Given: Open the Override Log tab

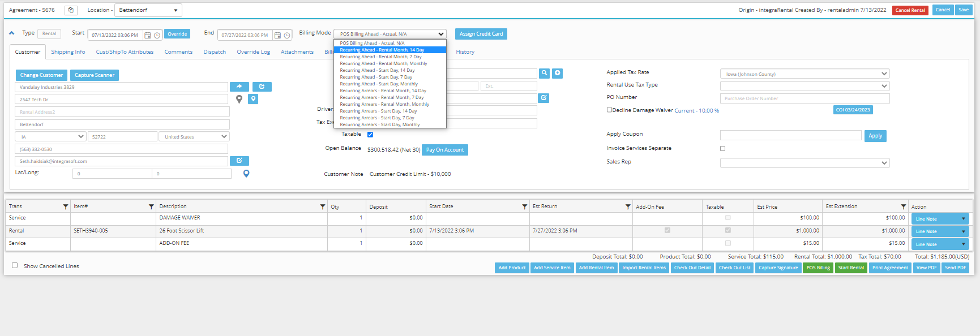Looking at the screenshot, I should [253, 52].
